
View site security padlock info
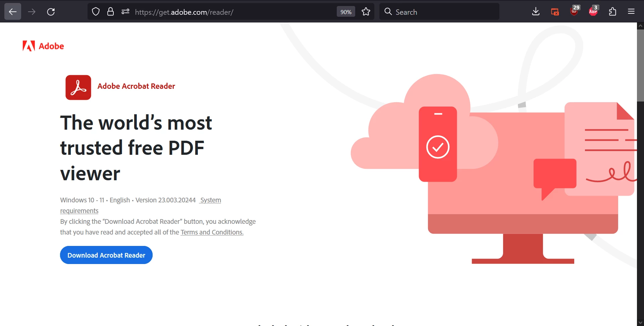pyautogui.click(x=110, y=12)
